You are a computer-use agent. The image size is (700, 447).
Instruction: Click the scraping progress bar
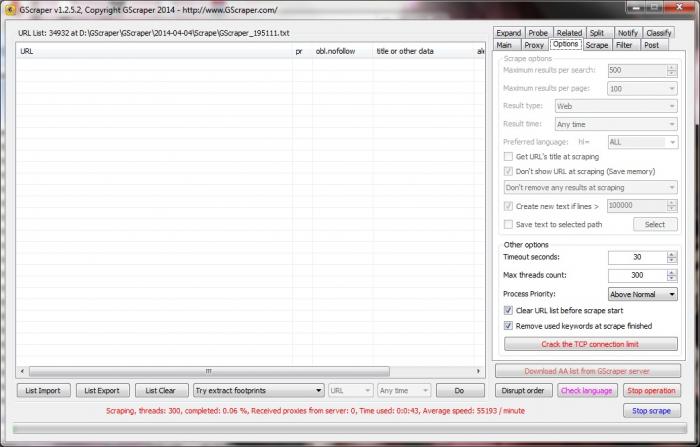[x=350, y=429]
